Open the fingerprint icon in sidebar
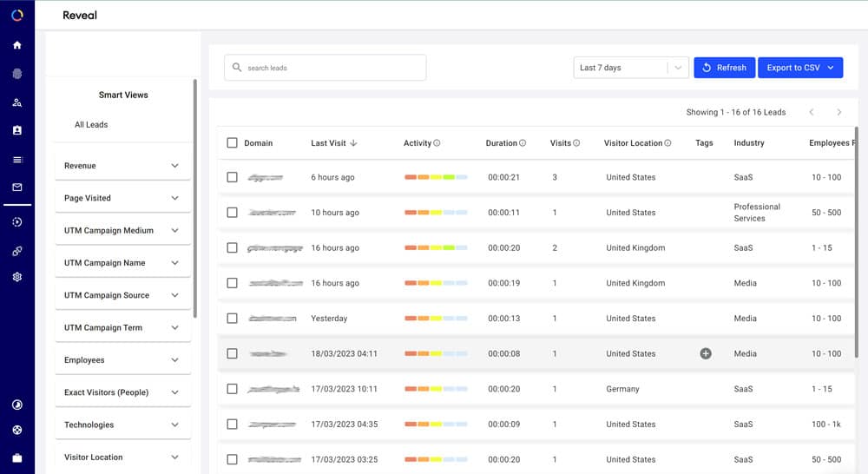This screenshot has height=474, width=868. pos(16,74)
